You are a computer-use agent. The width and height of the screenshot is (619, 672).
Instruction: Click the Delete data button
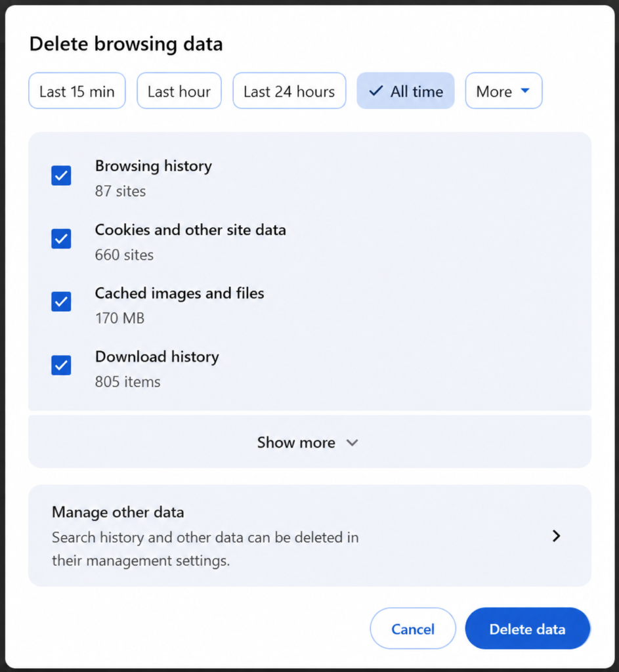click(x=527, y=629)
